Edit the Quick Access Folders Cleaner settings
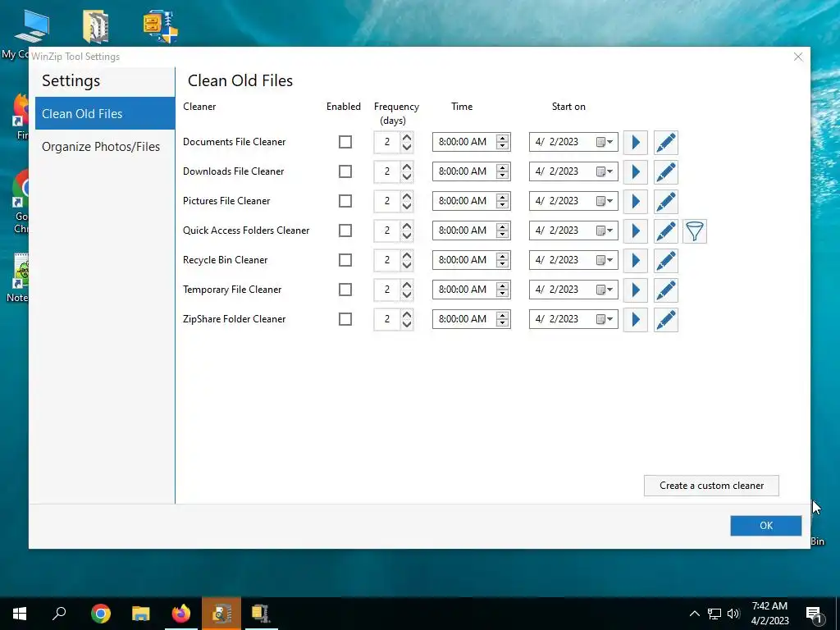The width and height of the screenshot is (840, 630). [666, 231]
